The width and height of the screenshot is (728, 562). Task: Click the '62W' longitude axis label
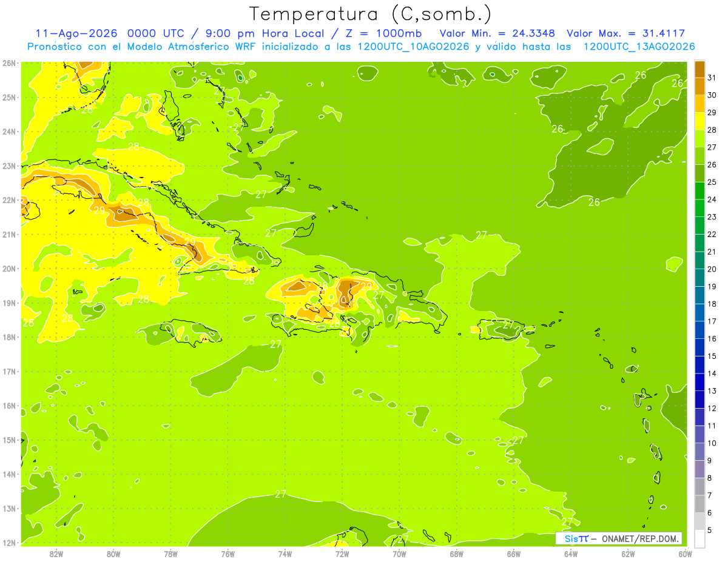tap(628, 553)
